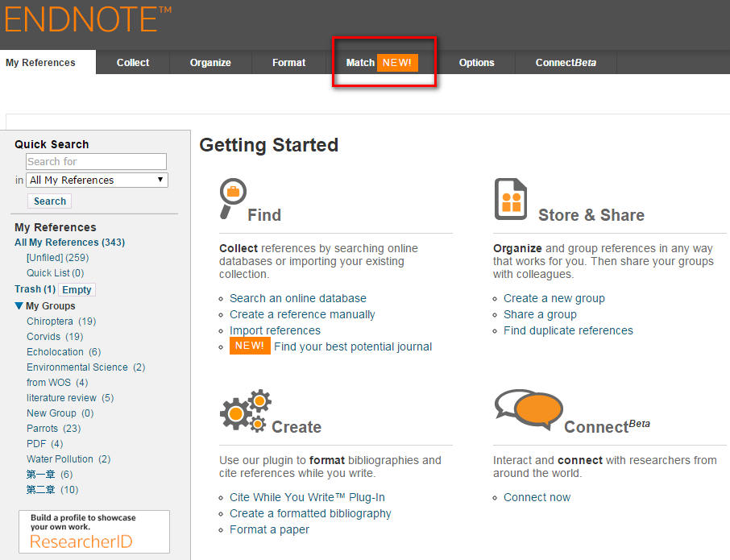730x560 pixels.
Task: Focus the Search for input field
Action: (x=97, y=161)
